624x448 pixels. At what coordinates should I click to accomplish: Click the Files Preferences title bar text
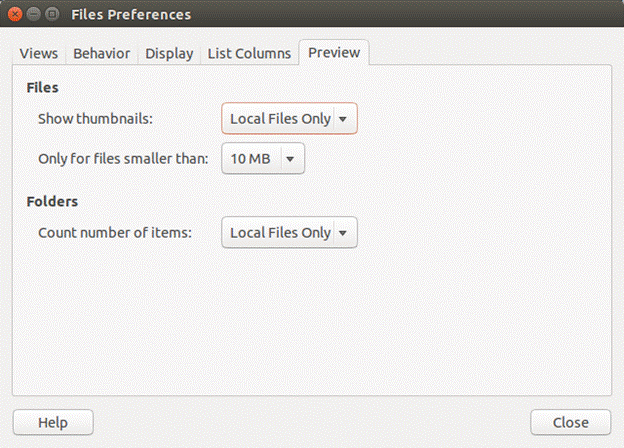pos(131,15)
